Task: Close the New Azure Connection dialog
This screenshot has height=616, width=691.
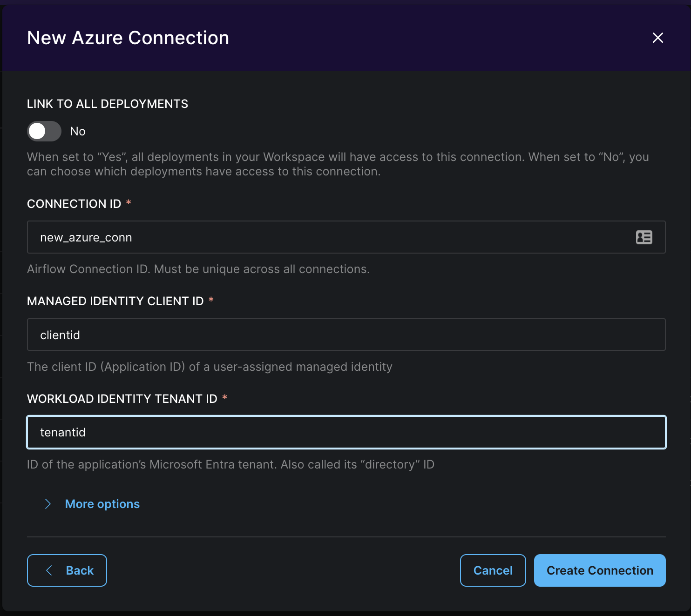Action: click(x=657, y=38)
